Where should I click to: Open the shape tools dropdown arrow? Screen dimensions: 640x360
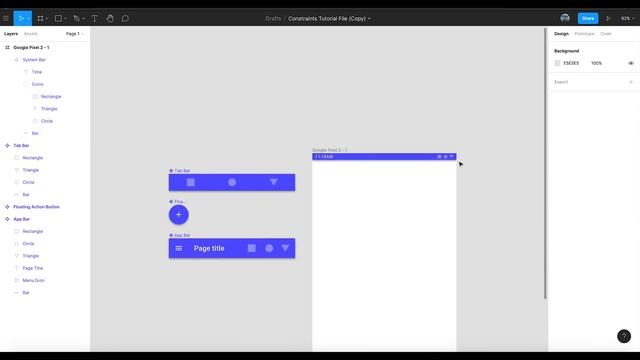[65, 19]
